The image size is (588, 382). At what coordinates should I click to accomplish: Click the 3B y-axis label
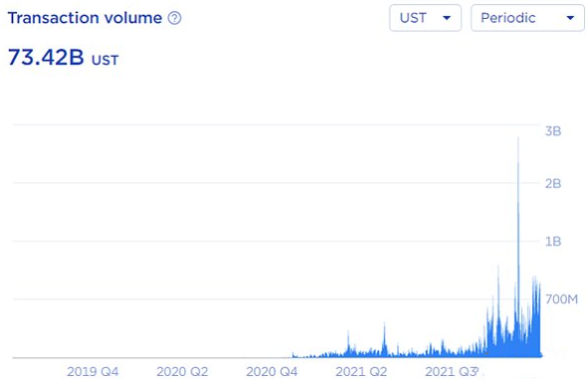(553, 131)
